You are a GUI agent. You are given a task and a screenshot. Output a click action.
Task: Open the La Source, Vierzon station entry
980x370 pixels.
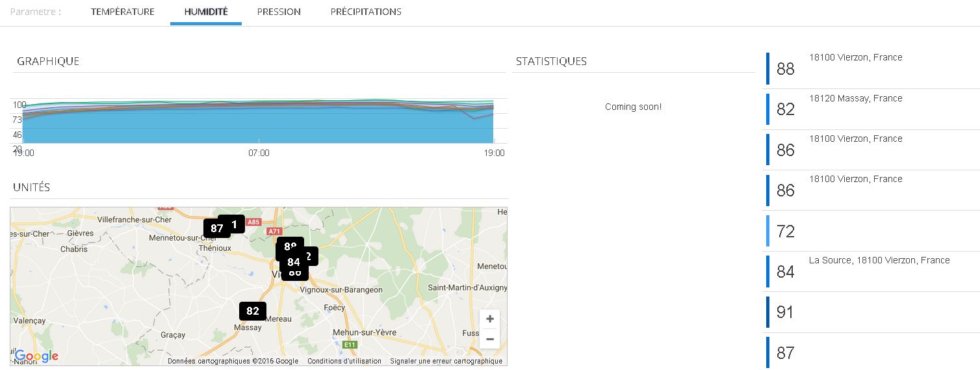tap(871, 271)
